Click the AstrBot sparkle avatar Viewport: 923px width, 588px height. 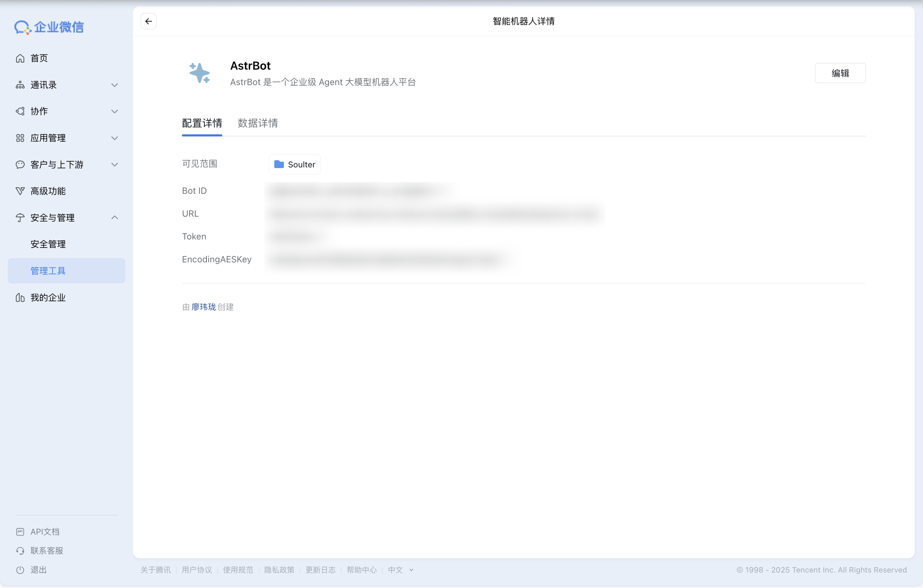click(200, 73)
